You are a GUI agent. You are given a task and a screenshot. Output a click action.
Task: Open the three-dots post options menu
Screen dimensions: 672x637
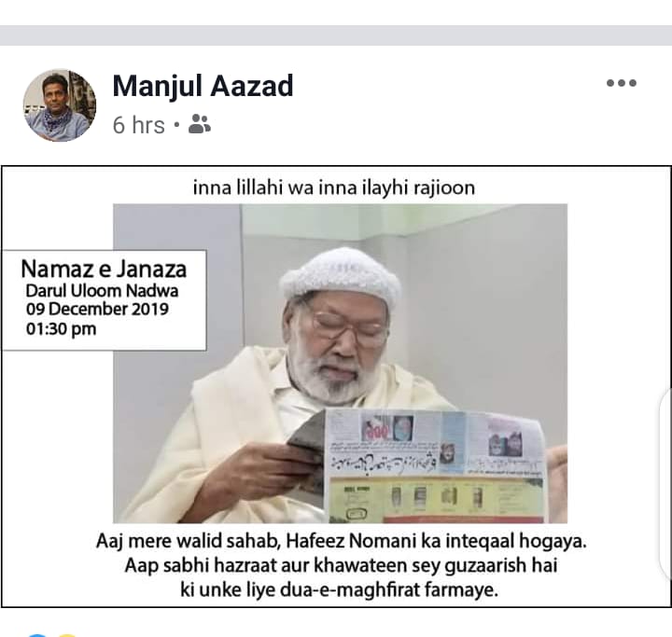tap(621, 83)
